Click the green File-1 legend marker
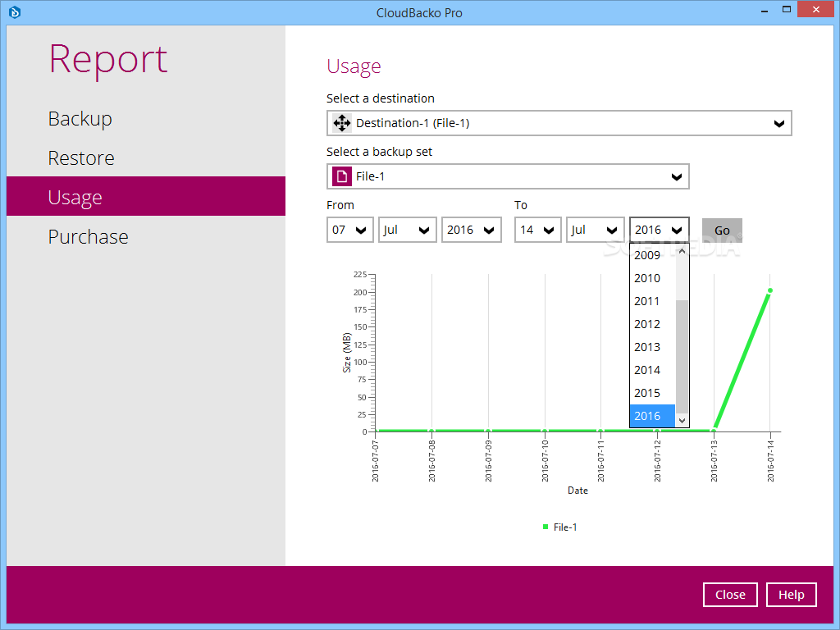This screenshot has width=840, height=630. [x=546, y=527]
